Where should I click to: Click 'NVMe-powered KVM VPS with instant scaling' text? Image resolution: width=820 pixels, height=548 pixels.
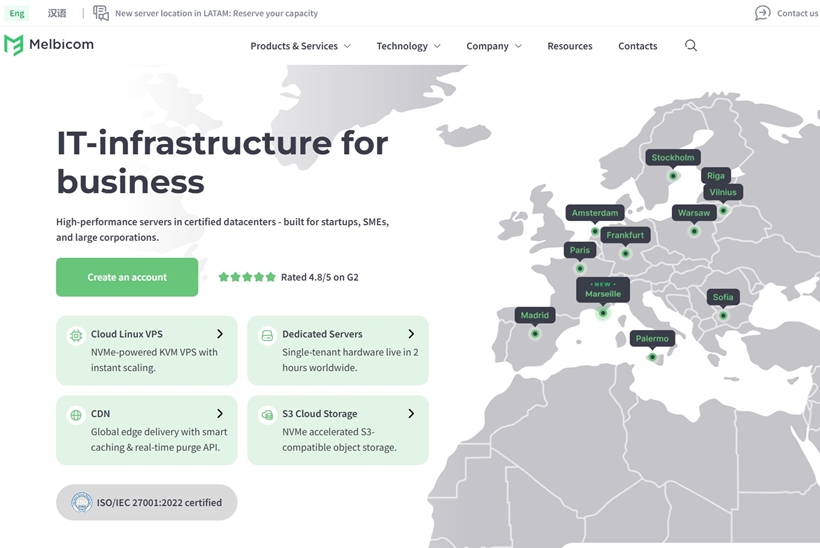tap(154, 360)
